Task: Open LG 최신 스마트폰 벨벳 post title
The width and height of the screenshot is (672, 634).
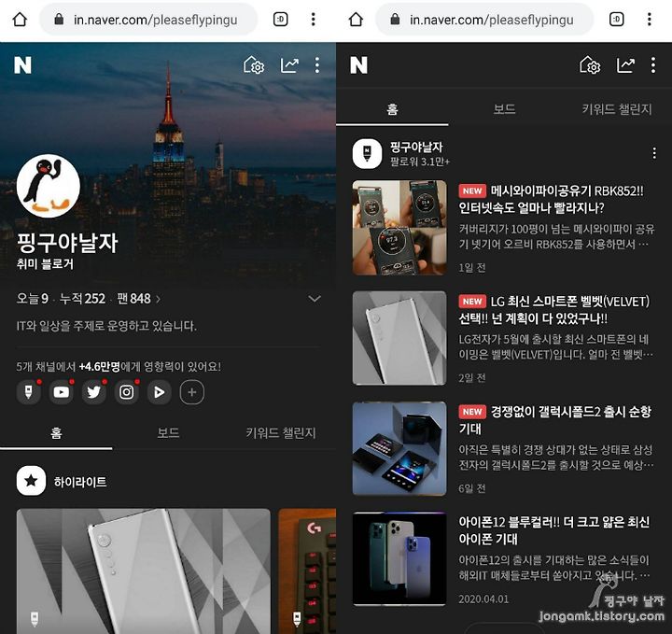Action: point(554,309)
